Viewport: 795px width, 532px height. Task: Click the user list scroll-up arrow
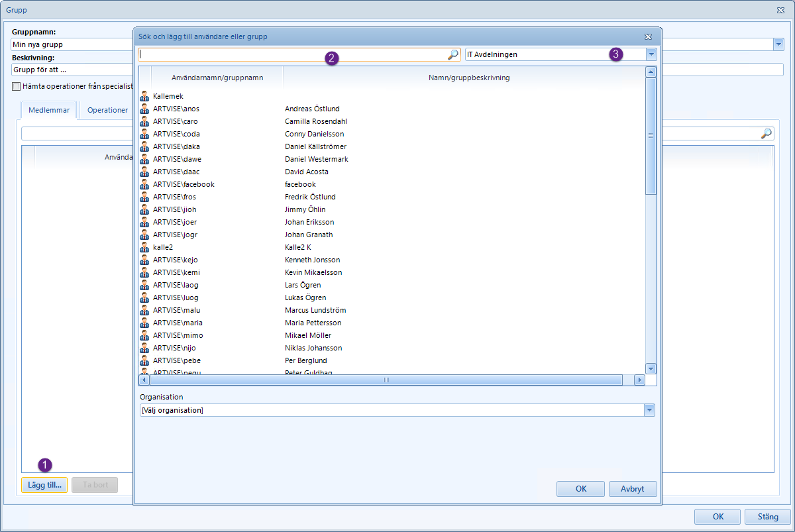click(651, 72)
